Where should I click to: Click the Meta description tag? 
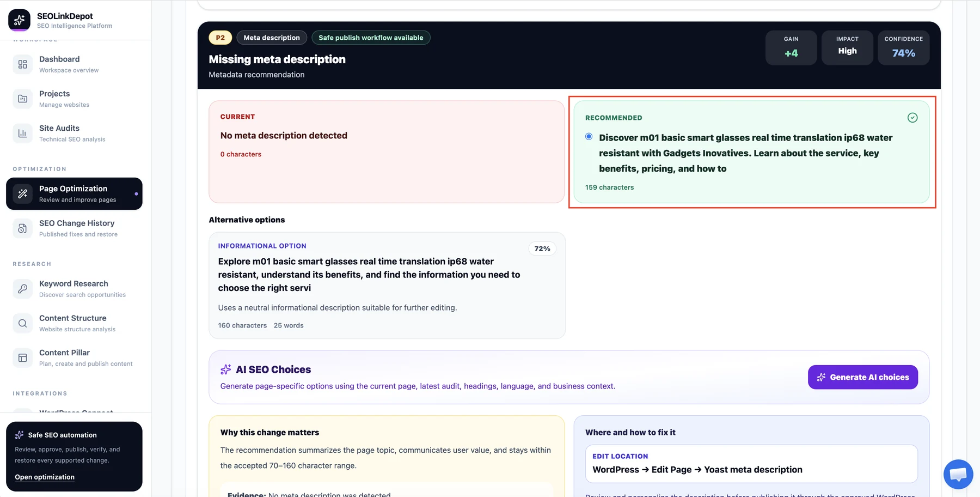[272, 38]
